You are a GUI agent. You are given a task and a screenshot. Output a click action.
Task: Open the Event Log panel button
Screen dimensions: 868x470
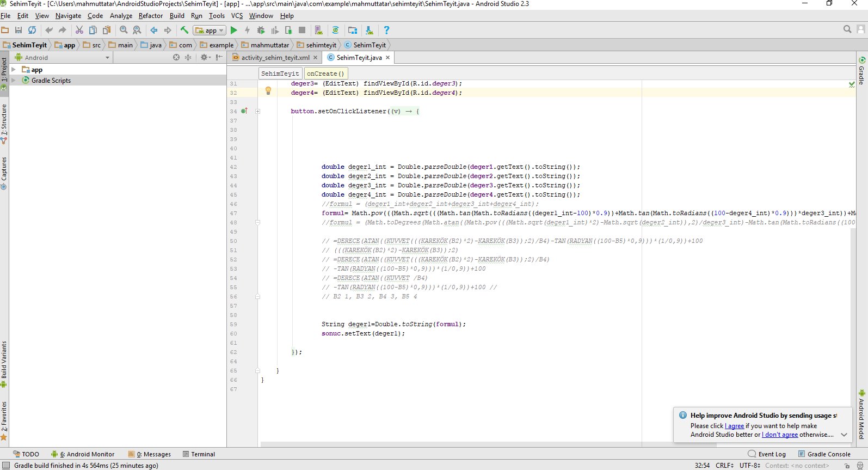767,454
